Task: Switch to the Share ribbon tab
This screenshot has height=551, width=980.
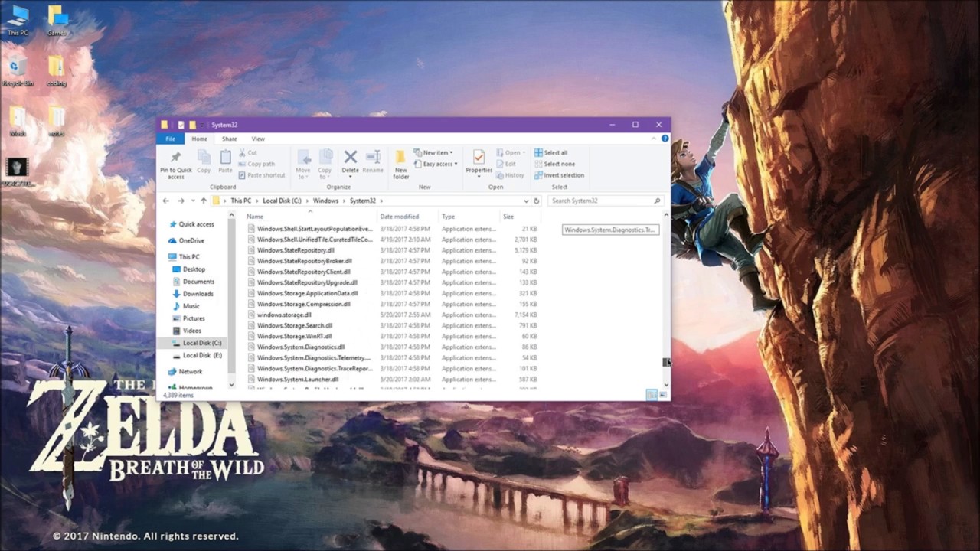Action: click(x=229, y=139)
